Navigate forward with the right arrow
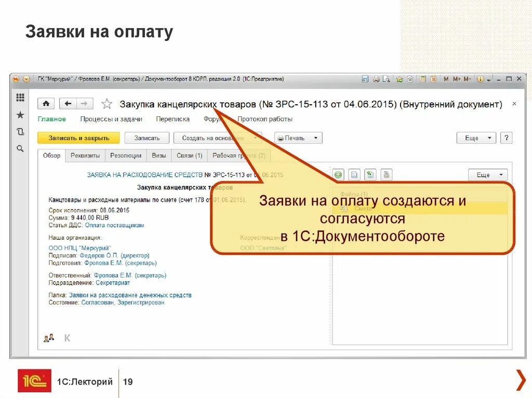 [x=84, y=104]
